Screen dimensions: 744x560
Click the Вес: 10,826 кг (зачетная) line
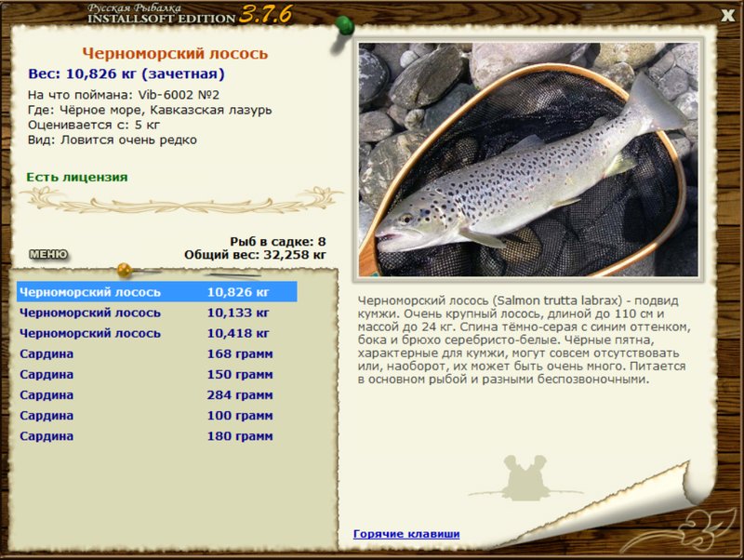point(126,74)
